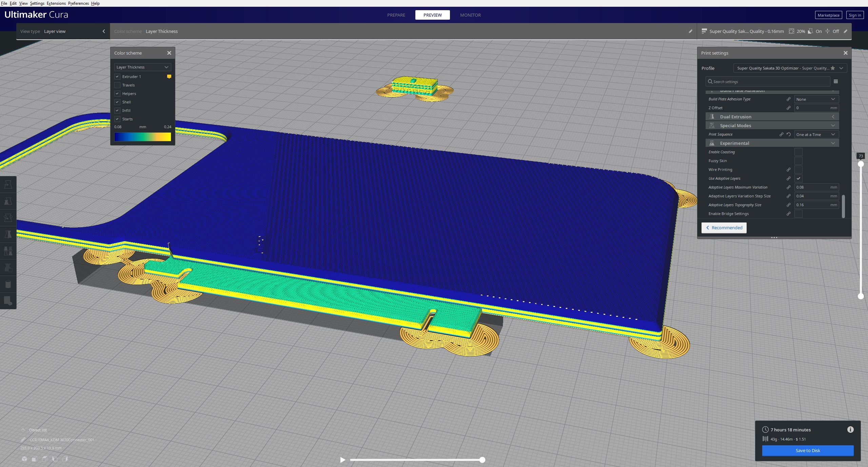The height and width of the screenshot is (467, 868).
Task: Open the Profile selection dropdown
Action: 790,68
